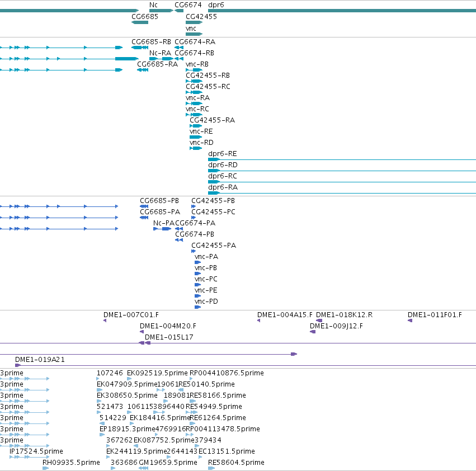Select the CG6685-PB protein label
This screenshot has height=471, width=476.
pos(159,201)
